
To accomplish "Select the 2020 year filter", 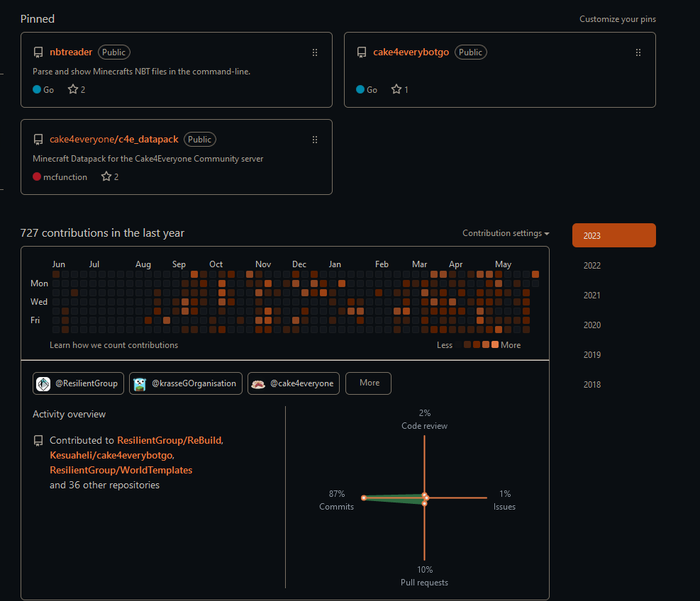I will tap(591, 325).
